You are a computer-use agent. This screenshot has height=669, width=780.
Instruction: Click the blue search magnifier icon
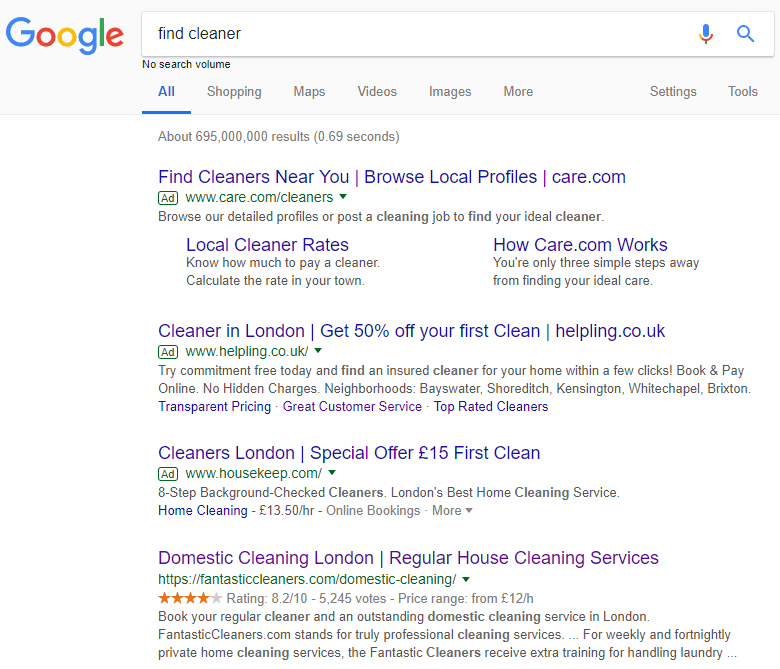[x=745, y=34]
